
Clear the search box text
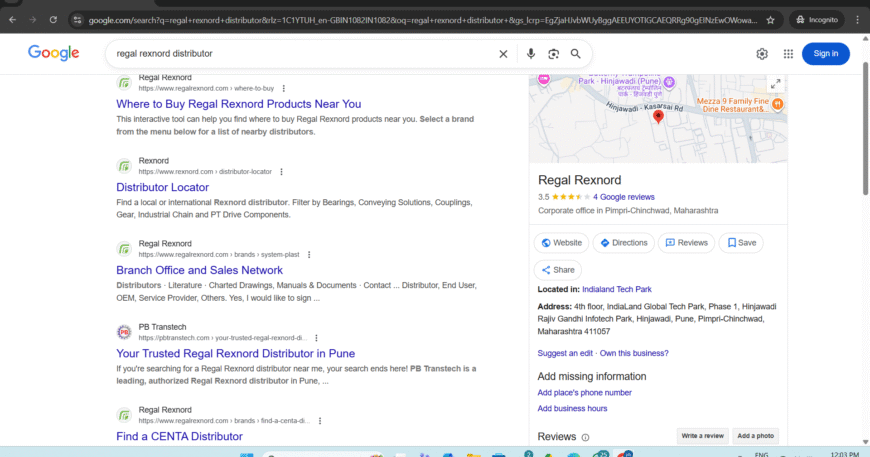click(503, 54)
